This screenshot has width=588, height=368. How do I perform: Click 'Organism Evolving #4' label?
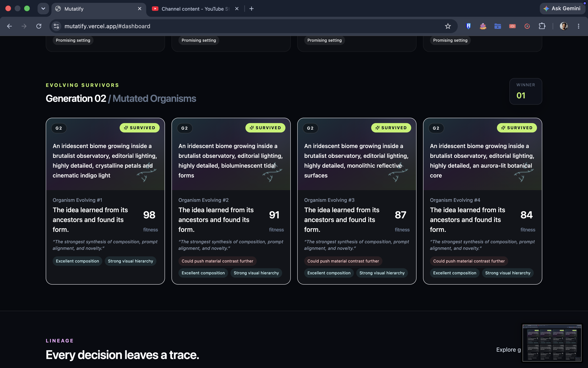(455, 200)
